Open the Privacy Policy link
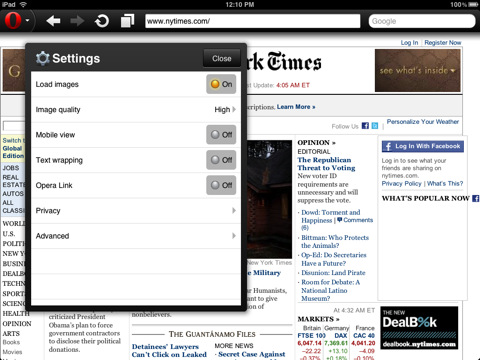The height and width of the screenshot is (360, 480). [x=402, y=184]
